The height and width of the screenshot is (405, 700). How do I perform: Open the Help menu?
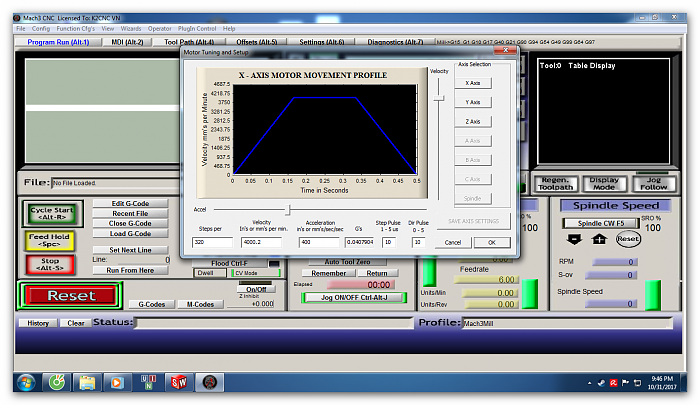(x=229, y=29)
